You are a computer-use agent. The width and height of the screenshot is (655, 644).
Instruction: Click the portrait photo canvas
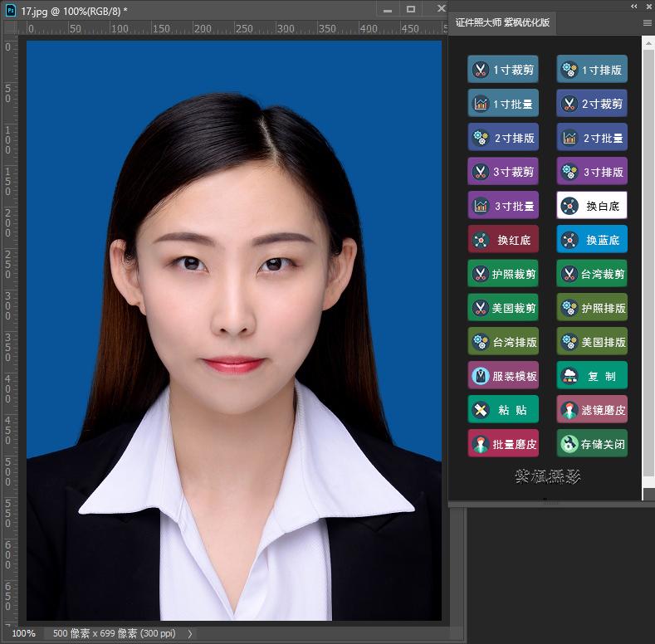pos(234,330)
